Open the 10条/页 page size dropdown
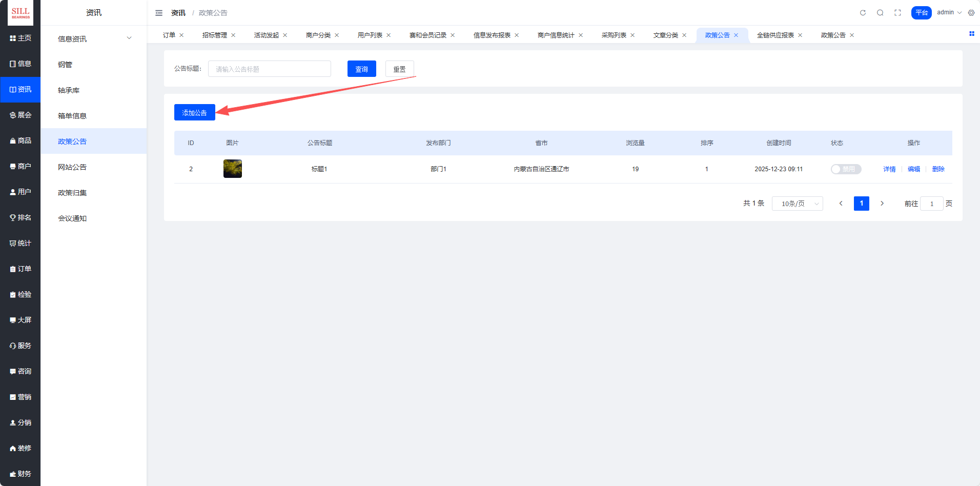The width and height of the screenshot is (980, 486). click(797, 204)
